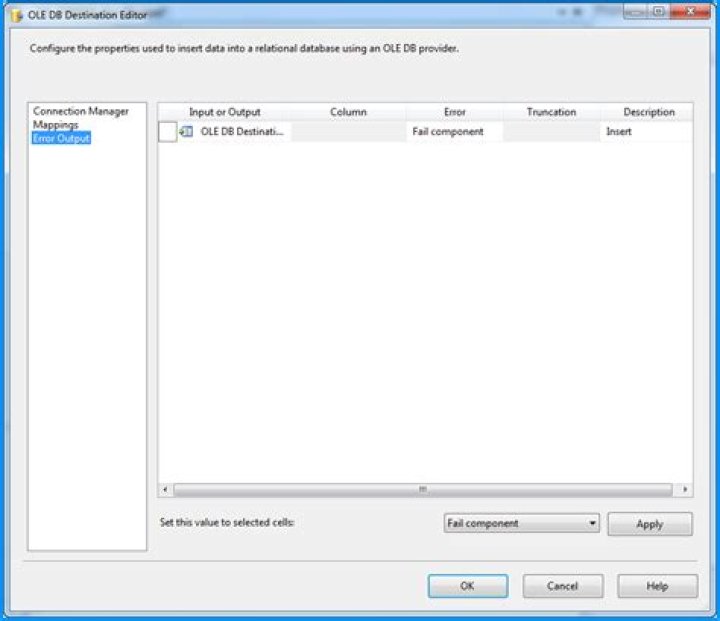Image resolution: width=720 pixels, height=621 pixels.
Task: Confirm the dialog with OK
Action: (x=467, y=586)
